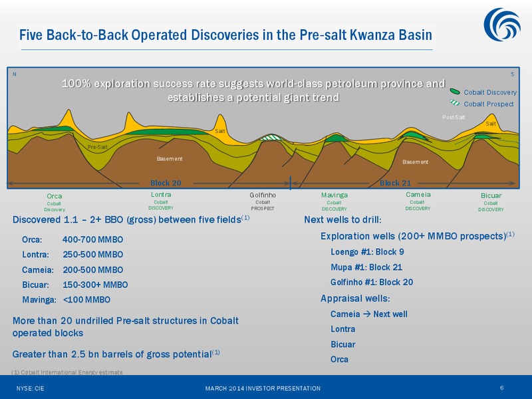Click 'Lontra' under Appraisal wells

point(343,329)
